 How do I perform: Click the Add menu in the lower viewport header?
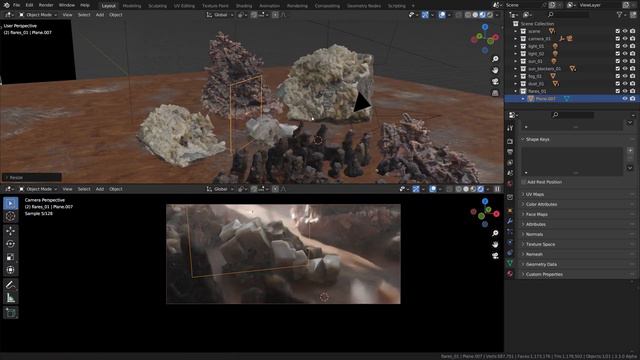click(100, 189)
